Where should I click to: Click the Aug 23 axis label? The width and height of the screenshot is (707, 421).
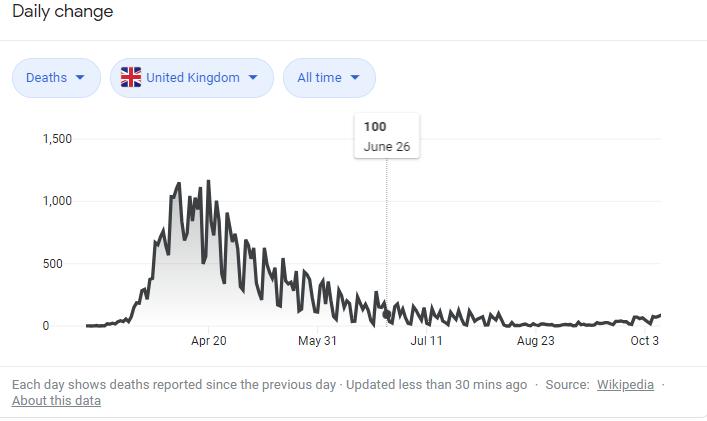pos(536,341)
